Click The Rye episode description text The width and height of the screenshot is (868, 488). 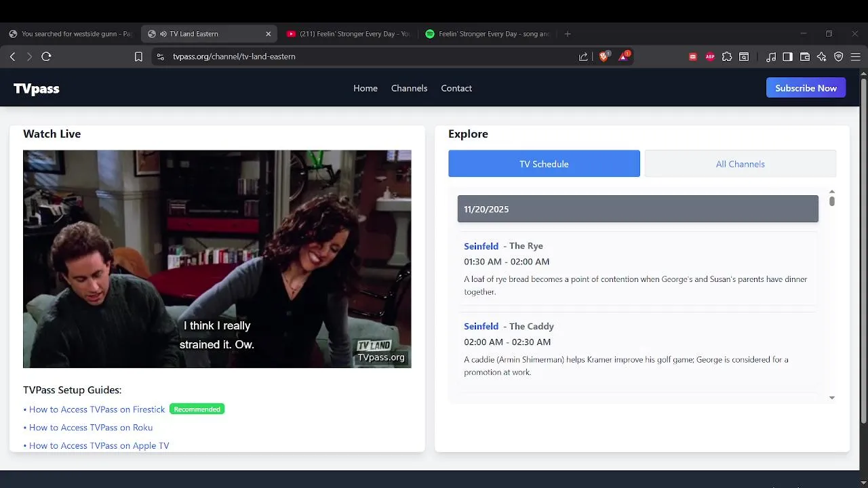pos(635,285)
